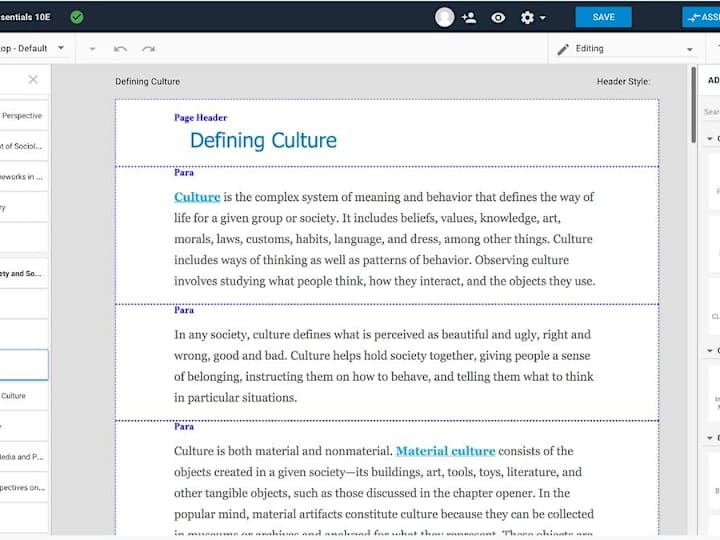Viewport: 720px width, 540px height.
Task: Click the green checkmark status icon
Action: pyautogui.click(x=77, y=17)
